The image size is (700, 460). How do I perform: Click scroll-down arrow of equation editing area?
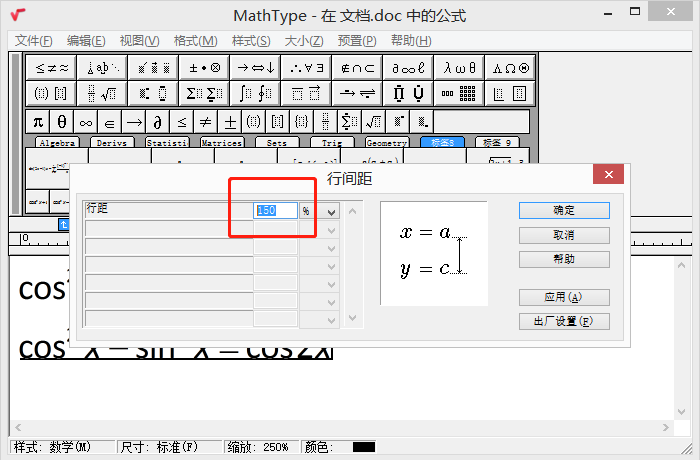pyautogui.click(x=681, y=411)
